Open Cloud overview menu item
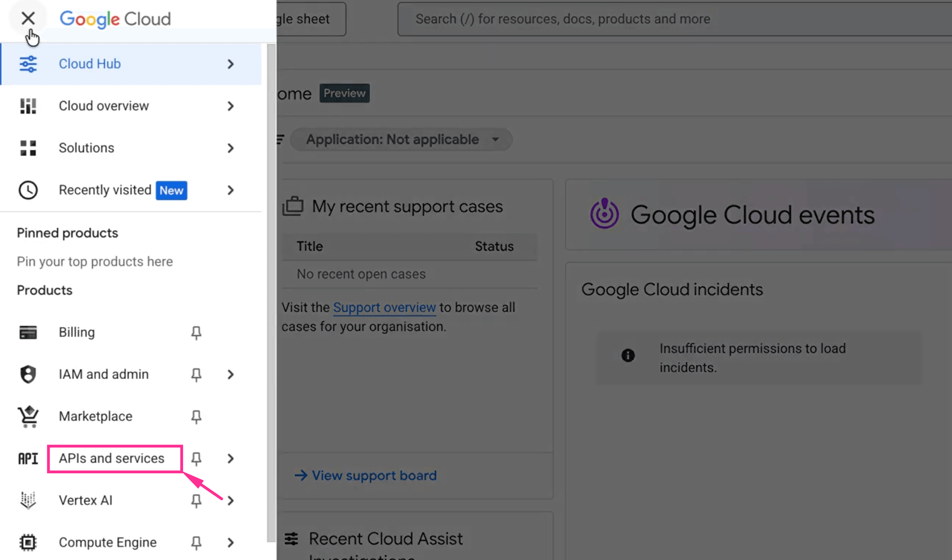 [x=131, y=106]
